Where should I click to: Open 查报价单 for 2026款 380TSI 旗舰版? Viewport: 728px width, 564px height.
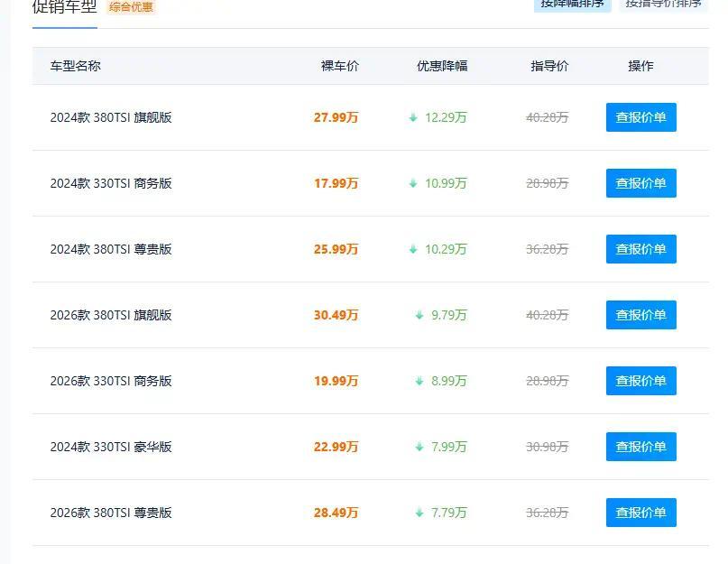point(640,315)
